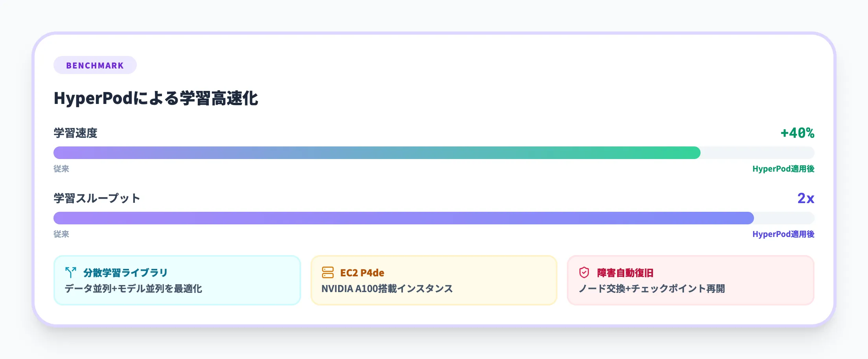This screenshot has height=359, width=868.
Task: Click the +40% speed value
Action: coord(797,133)
